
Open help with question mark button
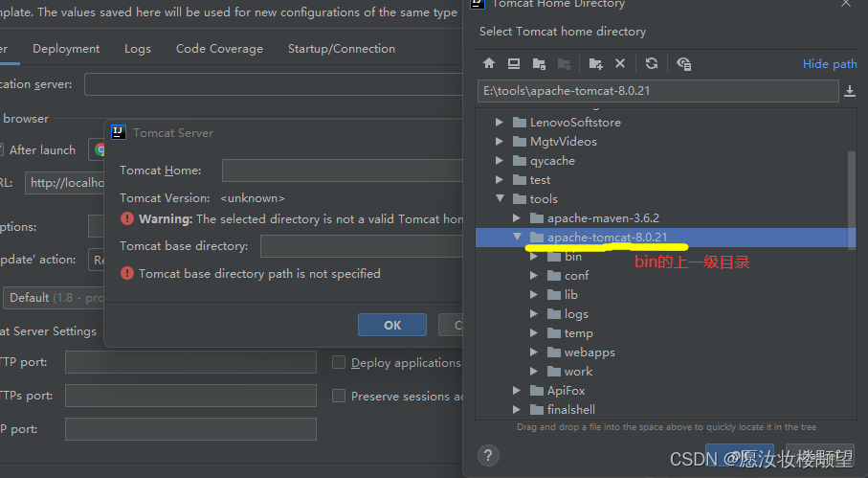point(488,456)
